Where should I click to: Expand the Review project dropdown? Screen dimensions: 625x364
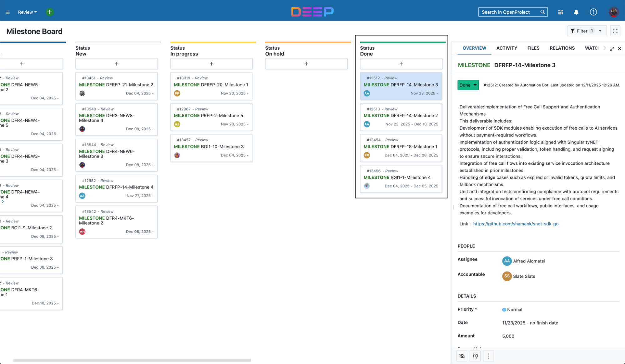pos(28,12)
